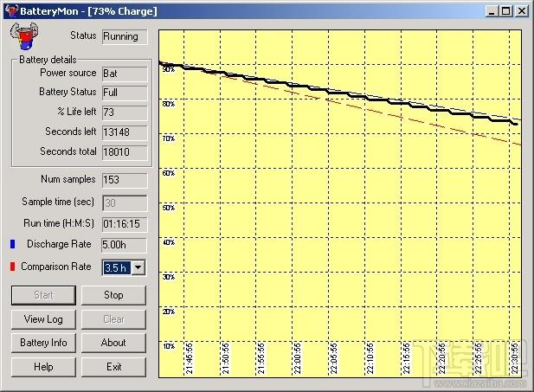Open the View Log button

tap(43, 319)
